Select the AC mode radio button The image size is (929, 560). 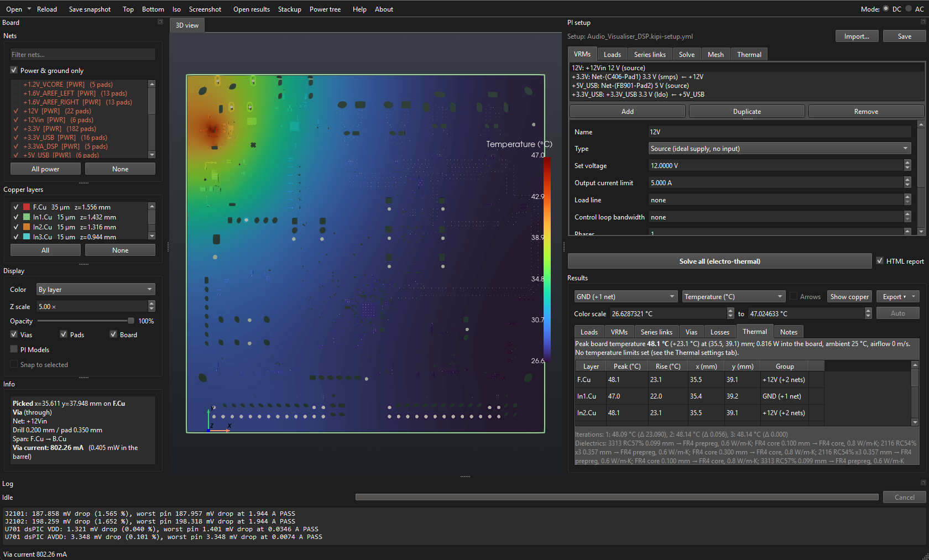click(909, 9)
